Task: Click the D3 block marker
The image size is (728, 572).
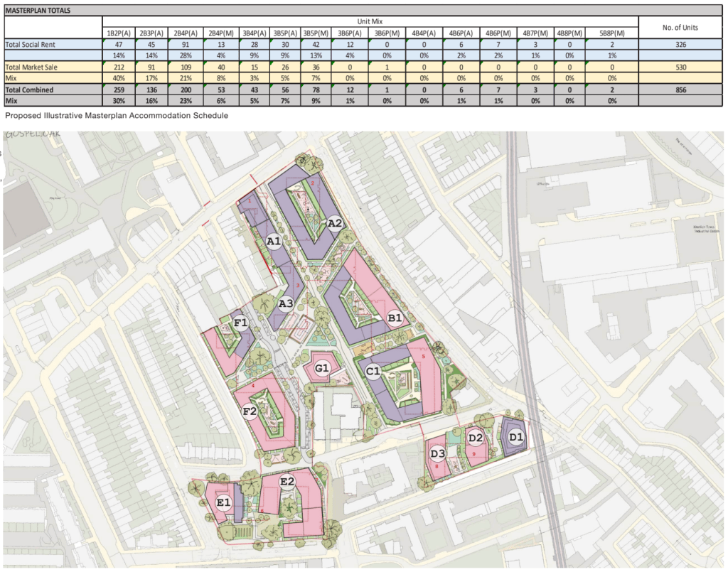Action: tap(437, 454)
